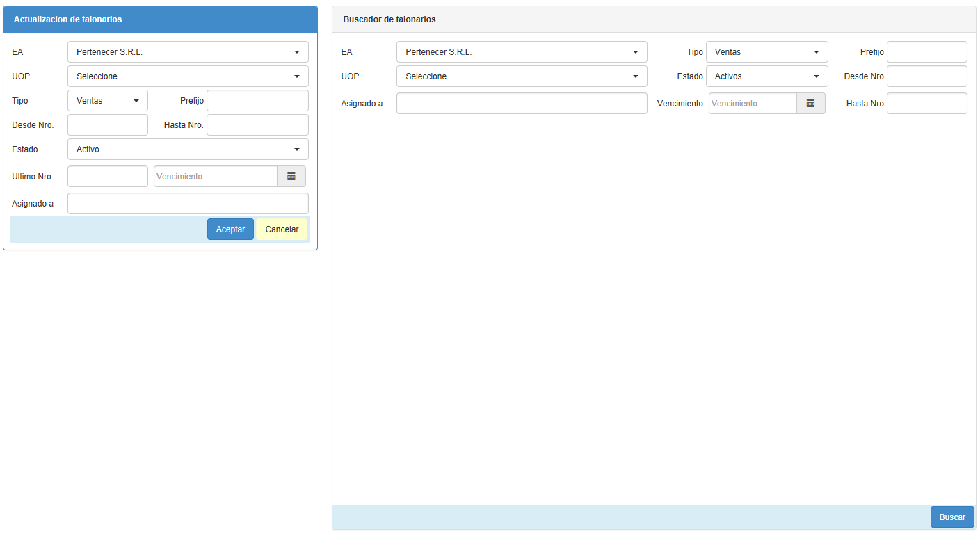The height and width of the screenshot is (534, 980).
Task: Open calendar icon in Buscador Vencimiento field
Action: coord(810,104)
